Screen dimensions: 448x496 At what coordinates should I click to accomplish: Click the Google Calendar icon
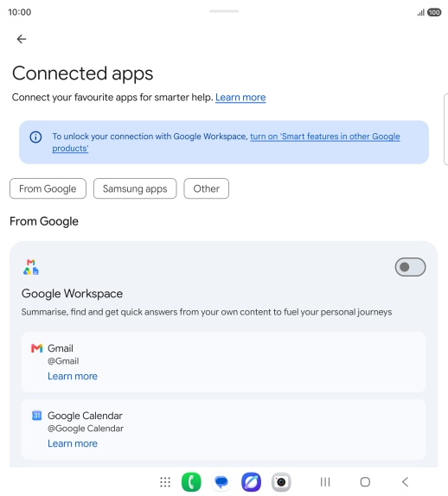[x=36, y=416]
